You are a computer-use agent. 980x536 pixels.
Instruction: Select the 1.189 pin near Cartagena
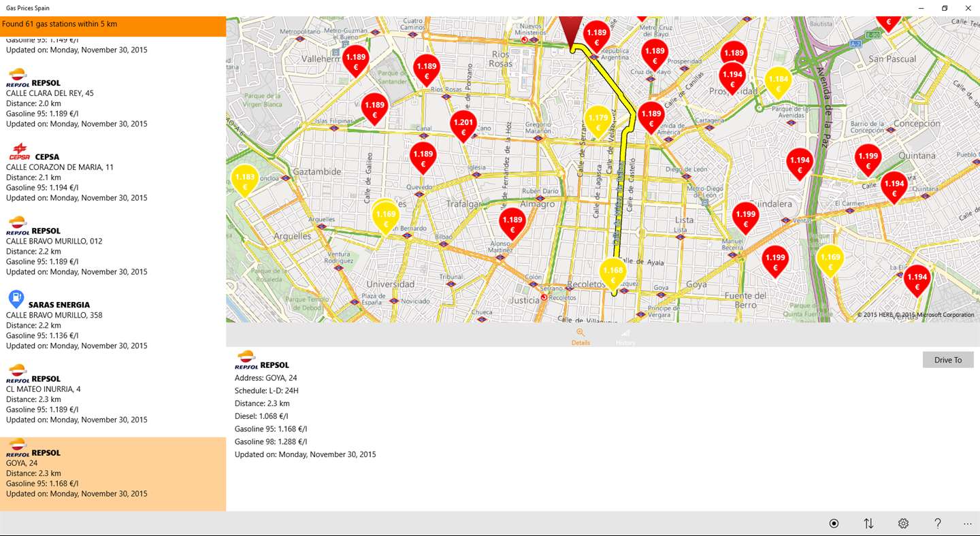coord(651,118)
